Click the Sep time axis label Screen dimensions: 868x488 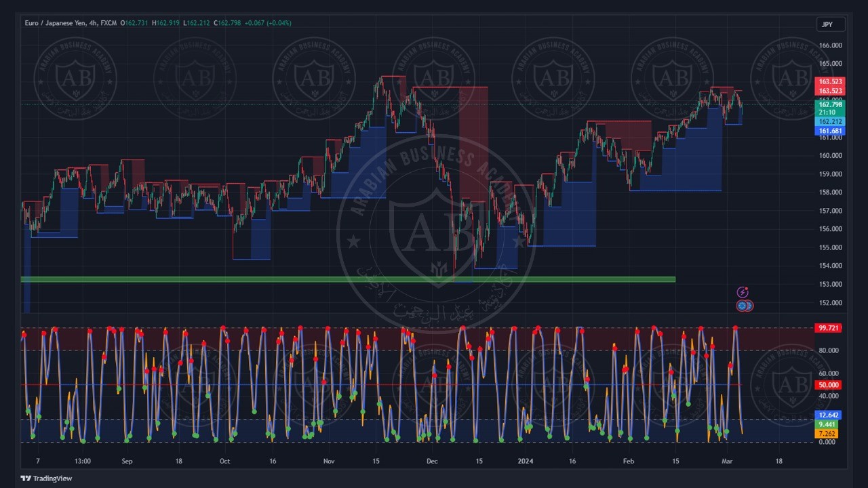click(127, 461)
